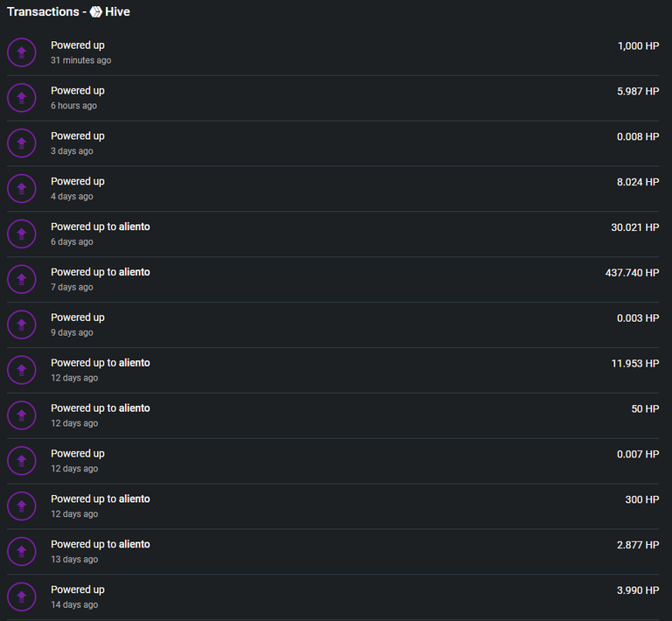Click the power-up icon next to the 300 HP transaction
This screenshot has width=672, height=621.
point(21,506)
